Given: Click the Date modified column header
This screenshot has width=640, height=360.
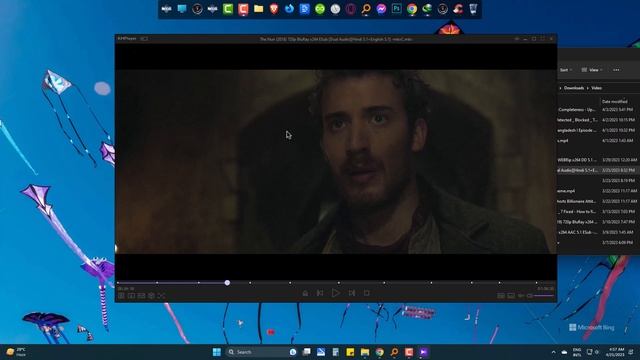Looking at the screenshot, I should coord(615,101).
